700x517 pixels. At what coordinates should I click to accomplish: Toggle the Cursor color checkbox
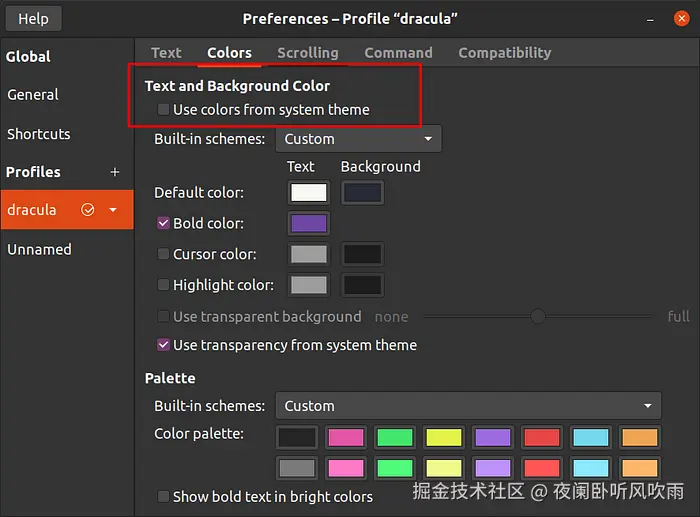(x=164, y=254)
